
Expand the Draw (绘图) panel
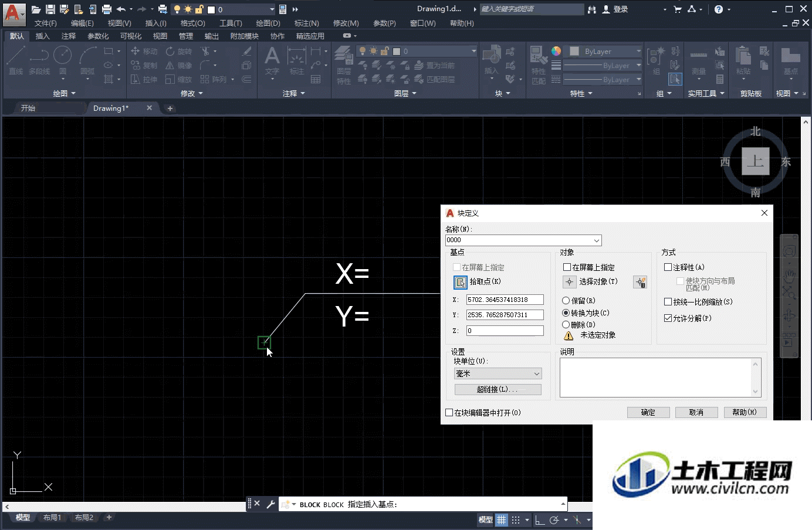pyautogui.click(x=64, y=93)
